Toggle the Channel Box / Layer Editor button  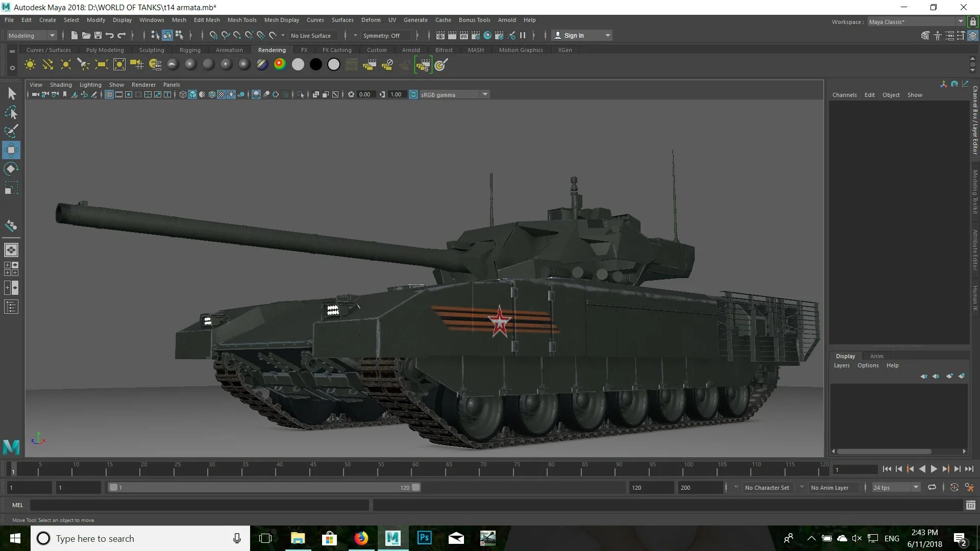(973, 36)
